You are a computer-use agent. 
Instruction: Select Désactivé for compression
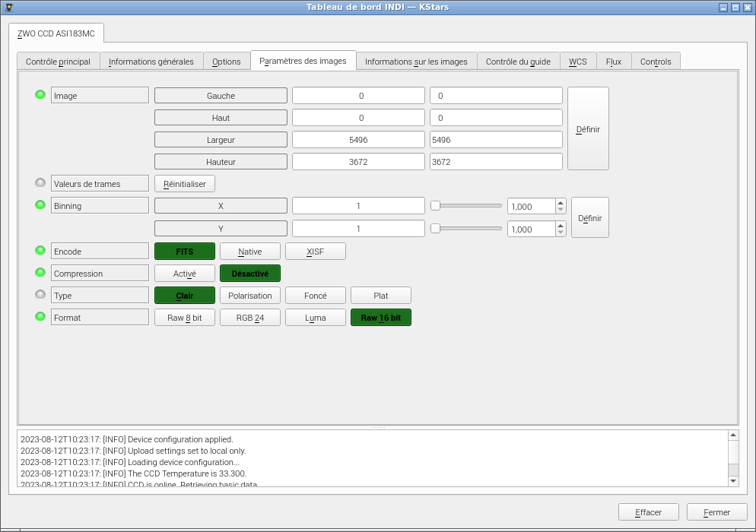(x=249, y=274)
